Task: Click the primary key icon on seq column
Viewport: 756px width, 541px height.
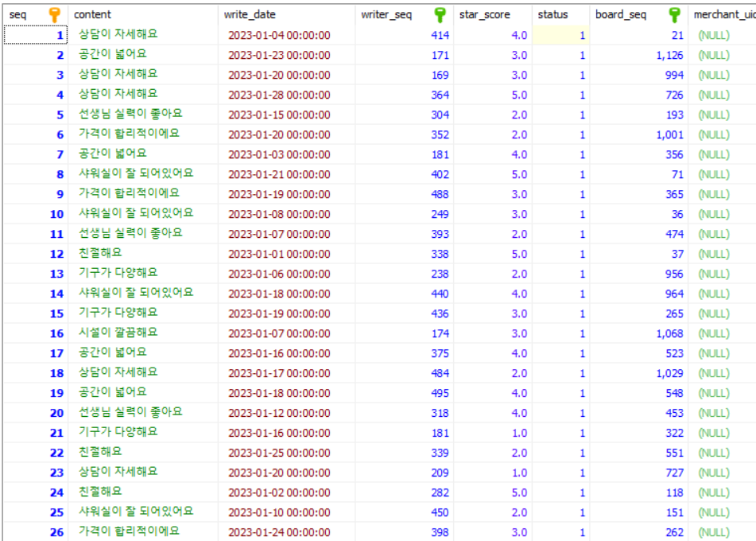Action: (x=55, y=15)
